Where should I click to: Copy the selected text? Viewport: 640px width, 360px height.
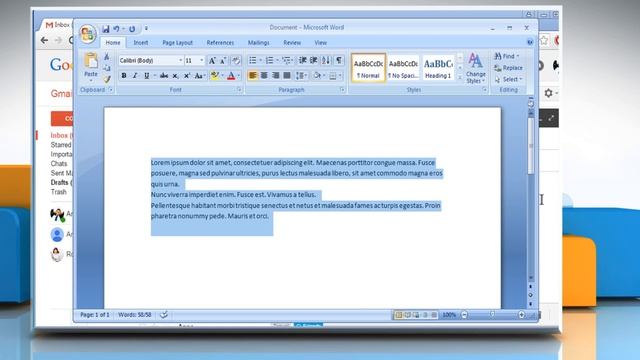[107, 68]
